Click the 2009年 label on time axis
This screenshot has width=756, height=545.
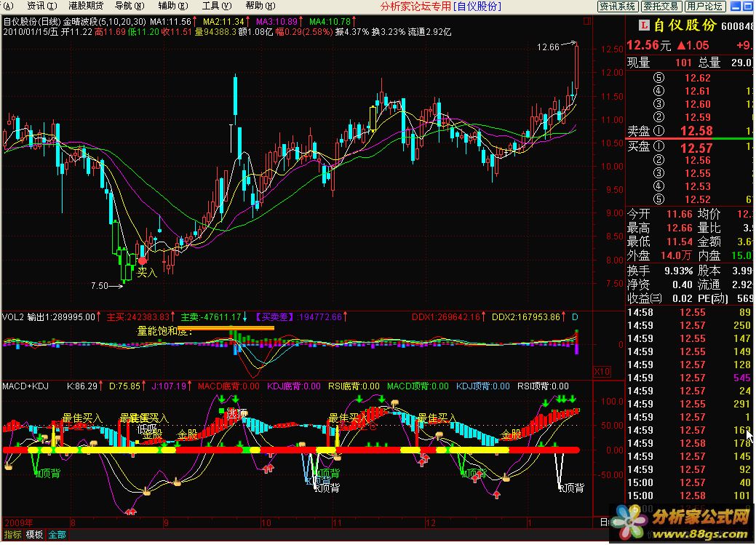click(x=19, y=523)
